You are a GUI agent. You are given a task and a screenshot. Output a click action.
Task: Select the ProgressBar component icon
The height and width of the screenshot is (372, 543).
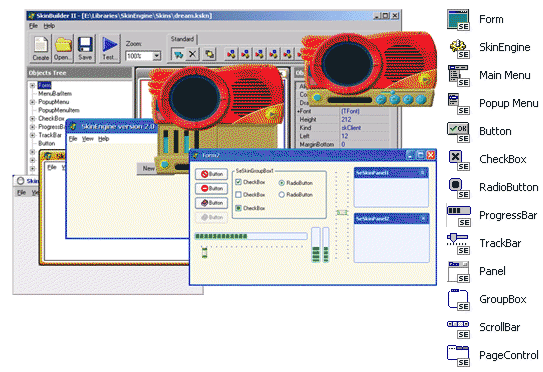point(459,215)
